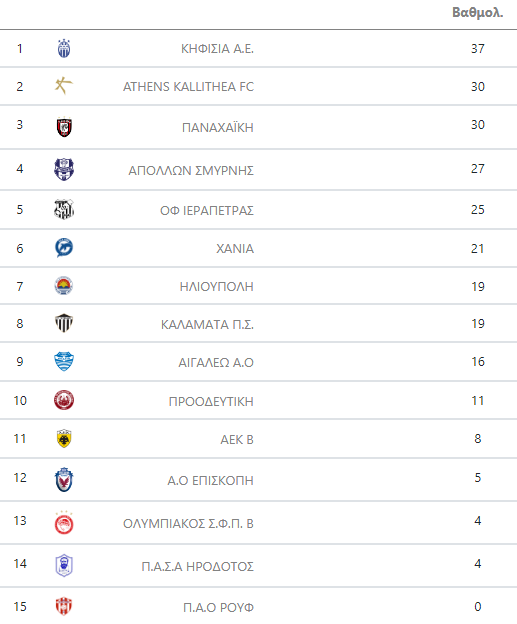
Task: Click the Π.Α.Σ.Α ΗΡΟΔΟΤΟΣ crest
Action: point(64,566)
